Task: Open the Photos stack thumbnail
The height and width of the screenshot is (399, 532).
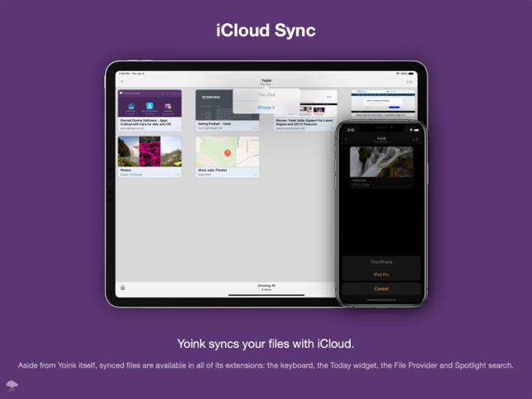Action: click(x=150, y=151)
